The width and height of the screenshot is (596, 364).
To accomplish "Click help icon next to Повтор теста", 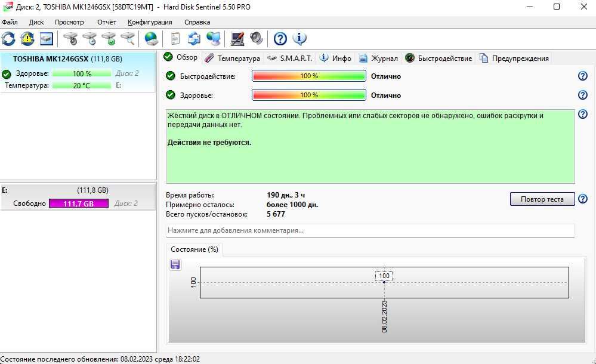I will pos(583,199).
